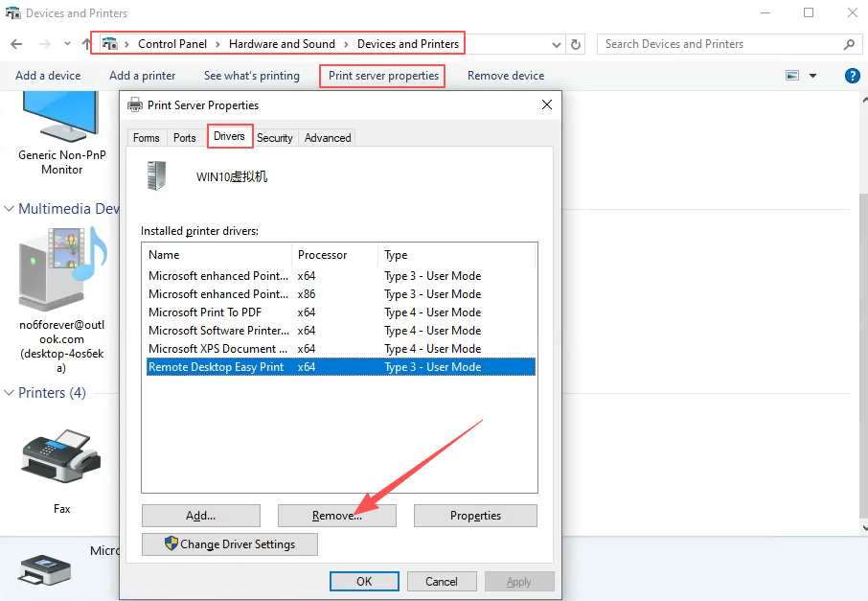The height and width of the screenshot is (601, 868).
Task: Click the Apply button
Action: click(x=518, y=582)
